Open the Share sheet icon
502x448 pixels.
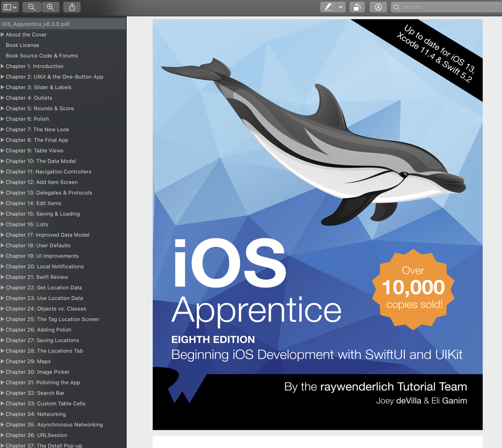point(72,7)
